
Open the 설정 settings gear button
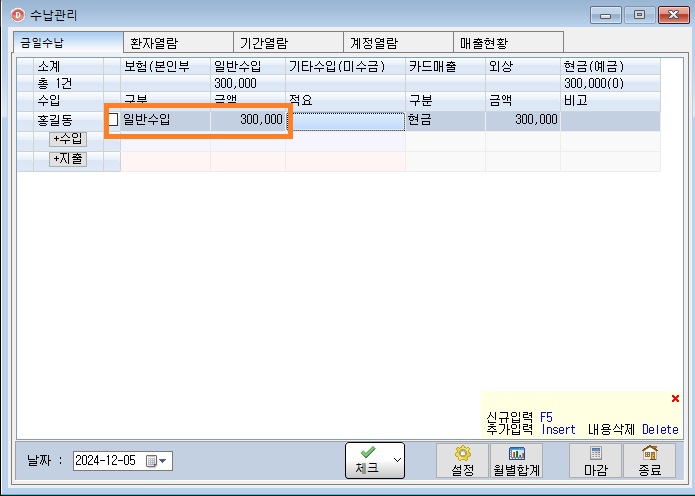click(x=462, y=461)
